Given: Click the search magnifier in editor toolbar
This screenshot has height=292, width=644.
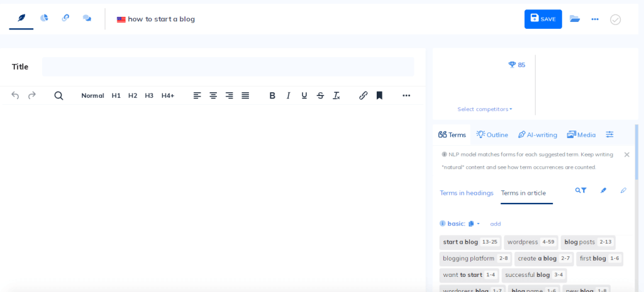Looking at the screenshot, I should (x=58, y=95).
